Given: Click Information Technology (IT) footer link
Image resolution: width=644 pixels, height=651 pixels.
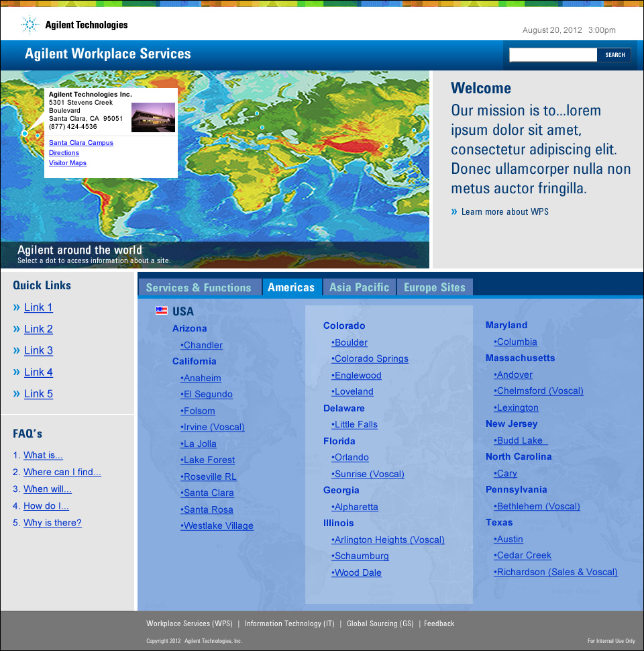Looking at the screenshot, I should point(290,623).
